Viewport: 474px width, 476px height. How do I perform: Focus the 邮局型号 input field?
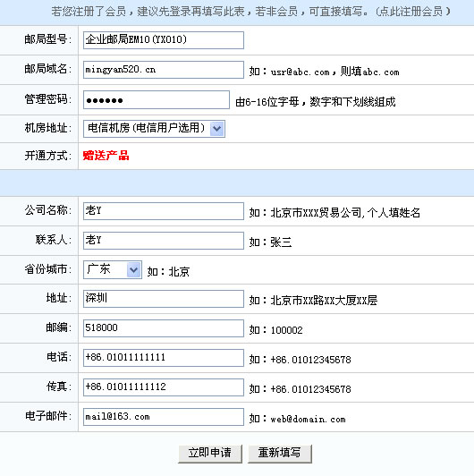[x=164, y=40]
